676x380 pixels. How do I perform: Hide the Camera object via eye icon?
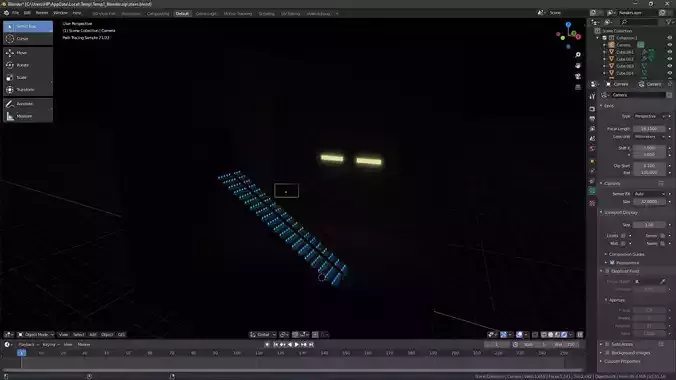[x=670, y=45]
